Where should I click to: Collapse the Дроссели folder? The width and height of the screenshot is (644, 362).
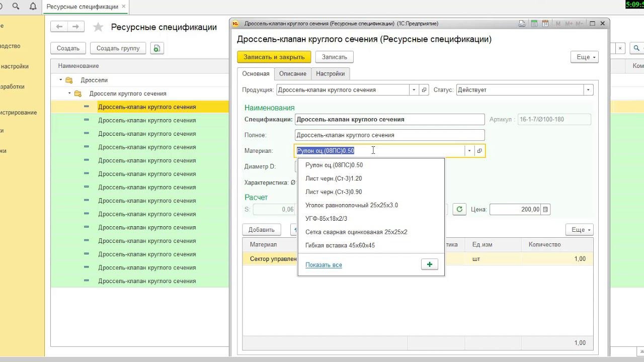(61, 80)
